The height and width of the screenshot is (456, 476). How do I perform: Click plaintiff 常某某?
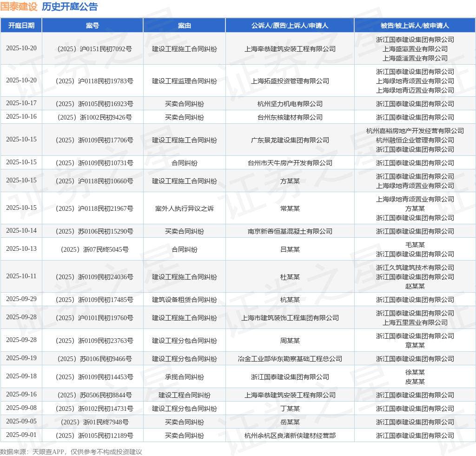pyautogui.click(x=290, y=208)
